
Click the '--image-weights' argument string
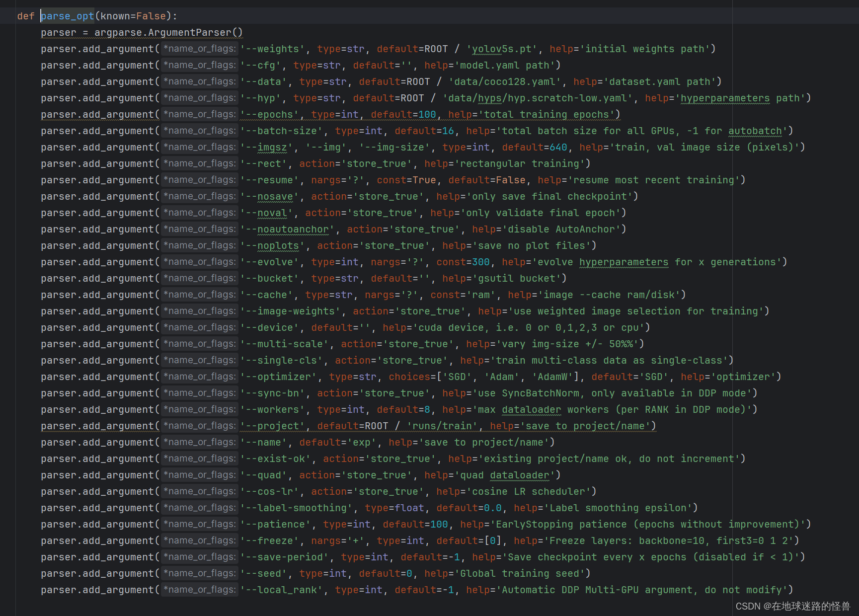(x=291, y=311)
